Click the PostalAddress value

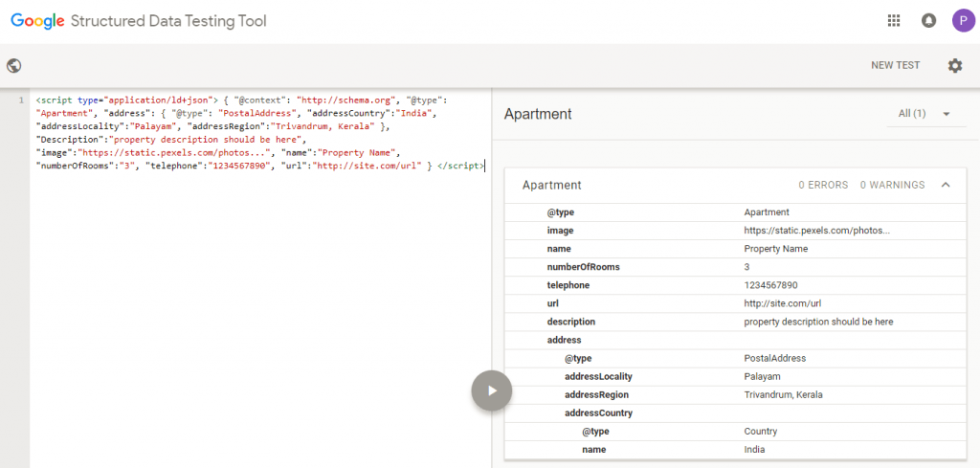775,358
